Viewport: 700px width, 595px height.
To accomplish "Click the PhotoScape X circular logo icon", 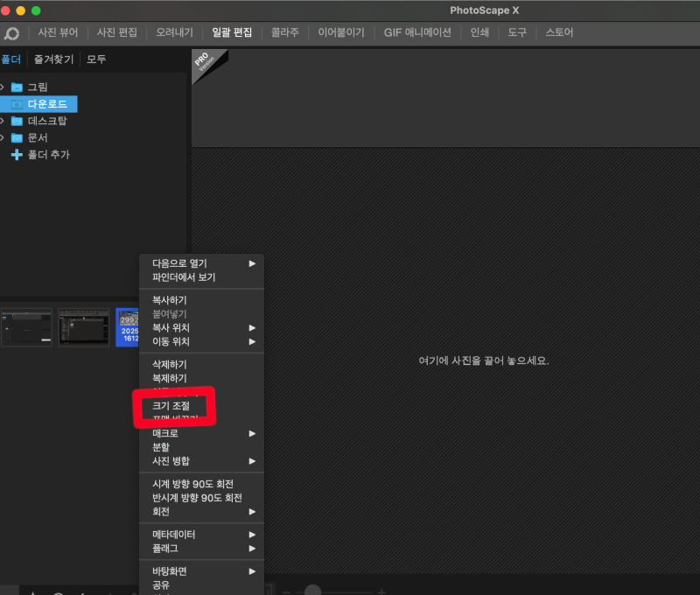I will [x=10, y=32].
